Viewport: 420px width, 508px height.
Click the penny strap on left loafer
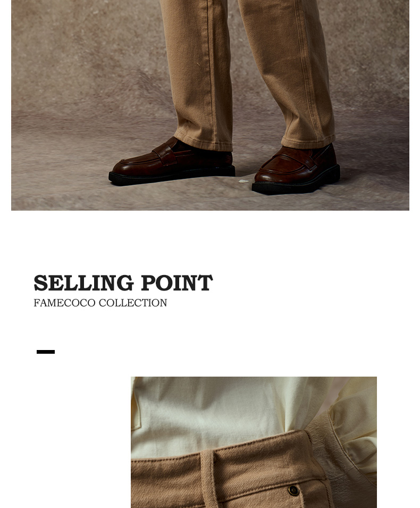[x=164, y=154]
